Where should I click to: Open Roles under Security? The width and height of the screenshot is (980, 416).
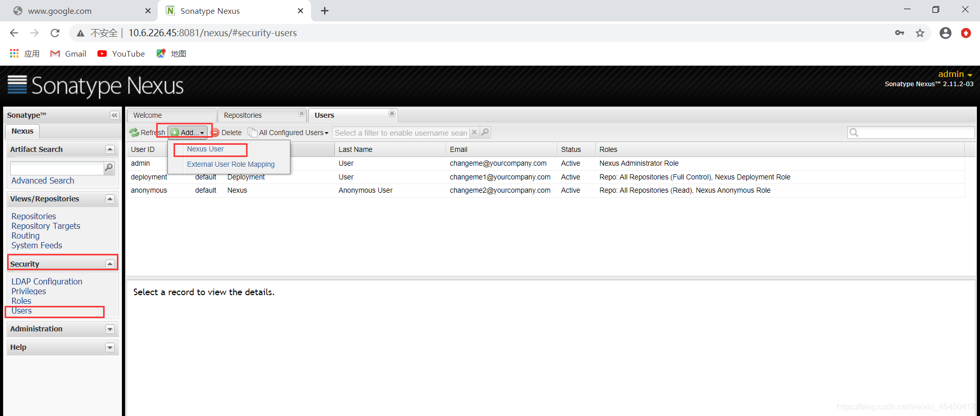(x=21, y=301)
